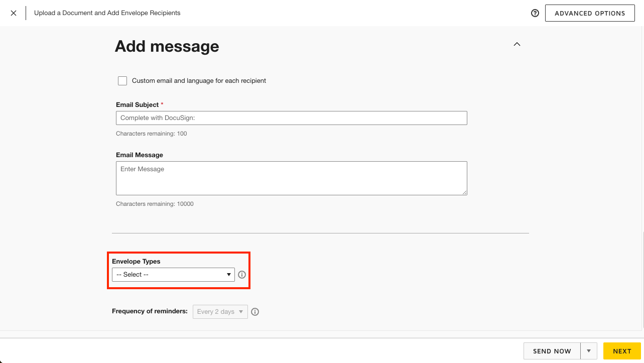Click the 'Custom email and language' label text

tap(199, 81)
